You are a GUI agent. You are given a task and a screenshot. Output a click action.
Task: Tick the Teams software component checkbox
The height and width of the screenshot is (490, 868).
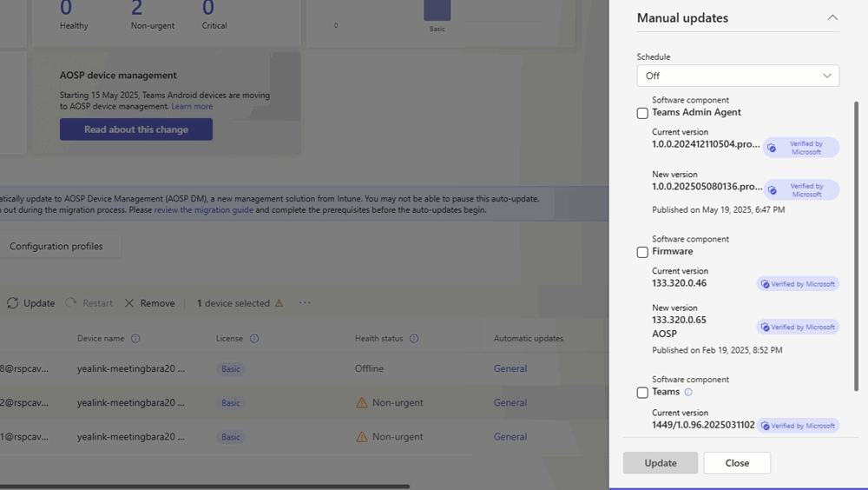[642, 393]
